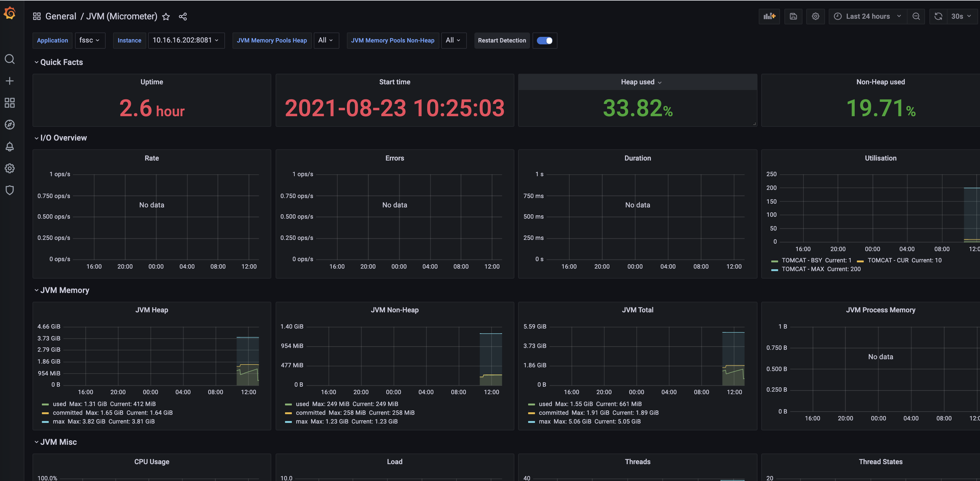980x481 pixels.
Task: Change the time range from Last 24 hours
Action: point(867,16)
